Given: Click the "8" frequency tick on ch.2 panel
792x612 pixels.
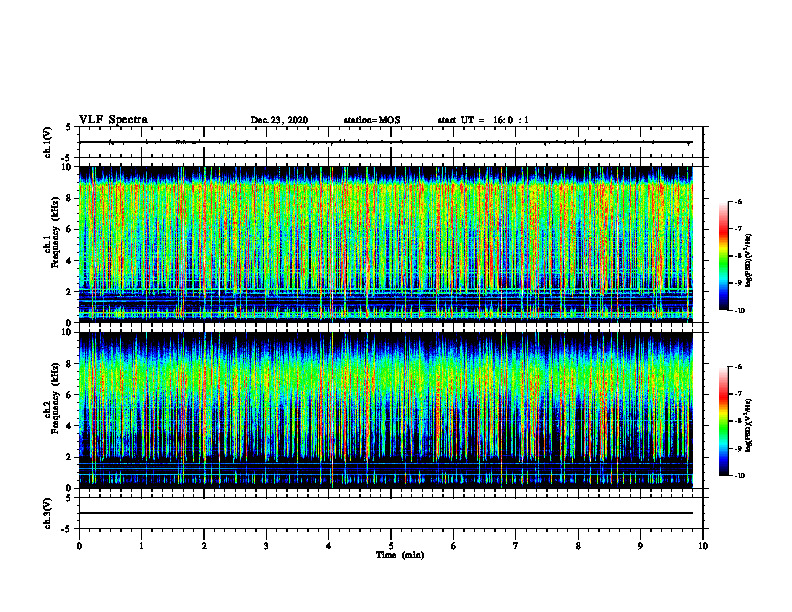Looking at the screenshot, I should 70,364.
